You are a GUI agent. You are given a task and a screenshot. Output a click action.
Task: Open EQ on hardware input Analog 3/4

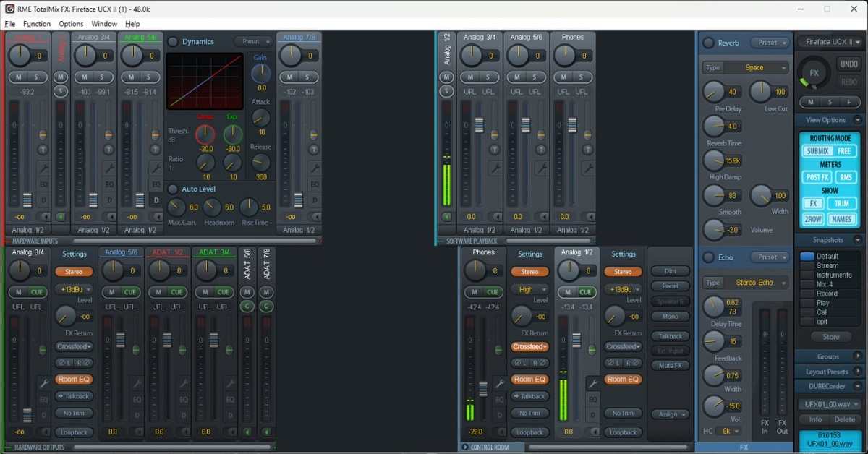tap(110, 184)
